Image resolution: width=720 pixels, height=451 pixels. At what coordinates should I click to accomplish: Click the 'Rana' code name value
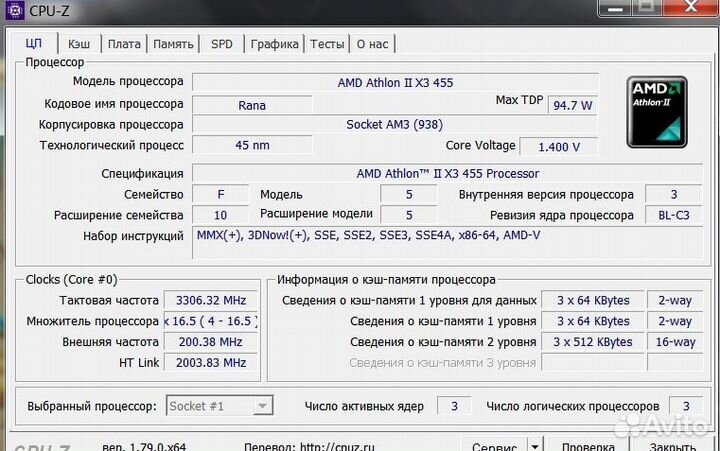(x=252, y=105)
